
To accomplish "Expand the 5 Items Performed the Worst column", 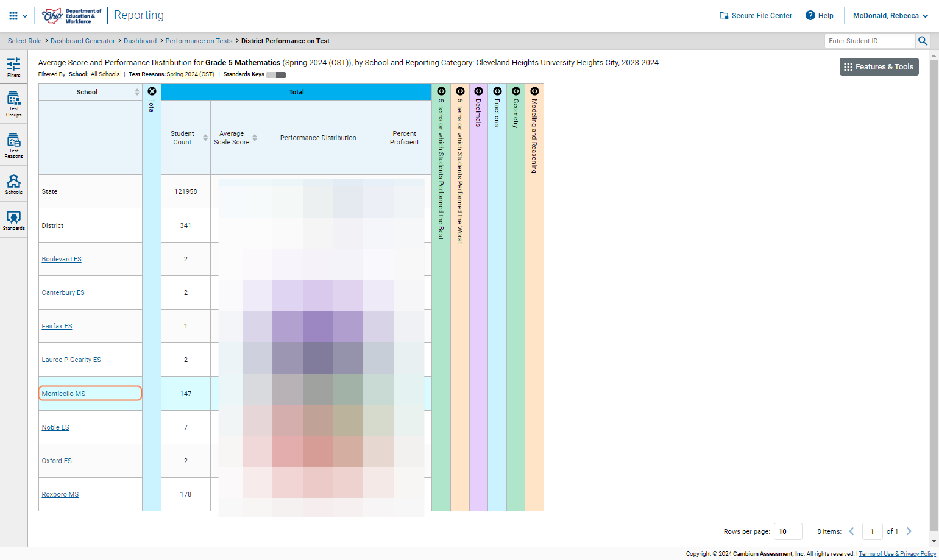I will (x=460, y=91).
